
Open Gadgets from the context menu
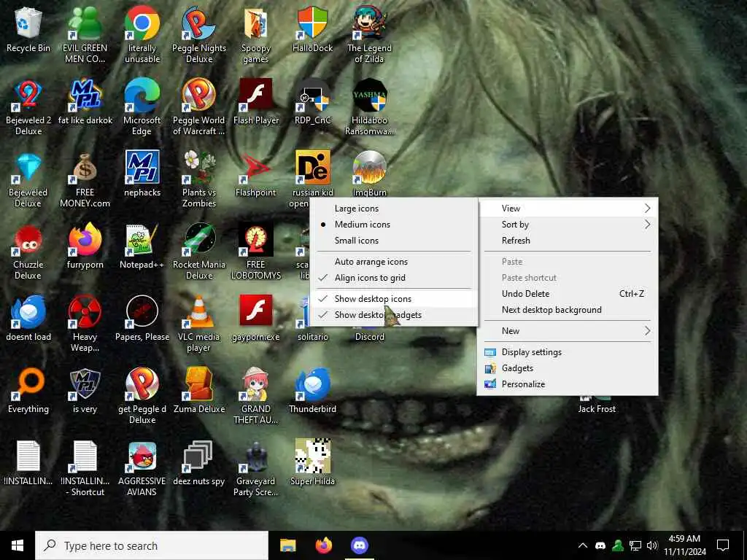pos(568,368)
